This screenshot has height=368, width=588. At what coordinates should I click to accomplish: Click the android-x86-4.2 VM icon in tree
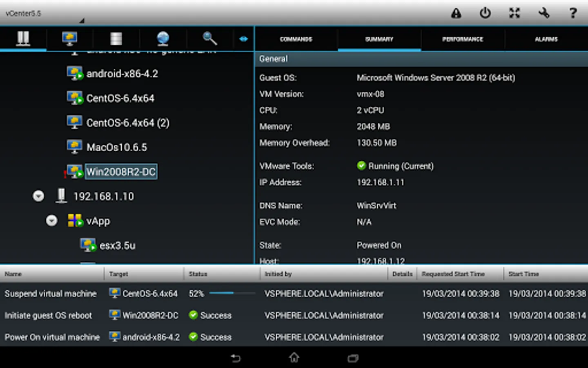(75, 74)
